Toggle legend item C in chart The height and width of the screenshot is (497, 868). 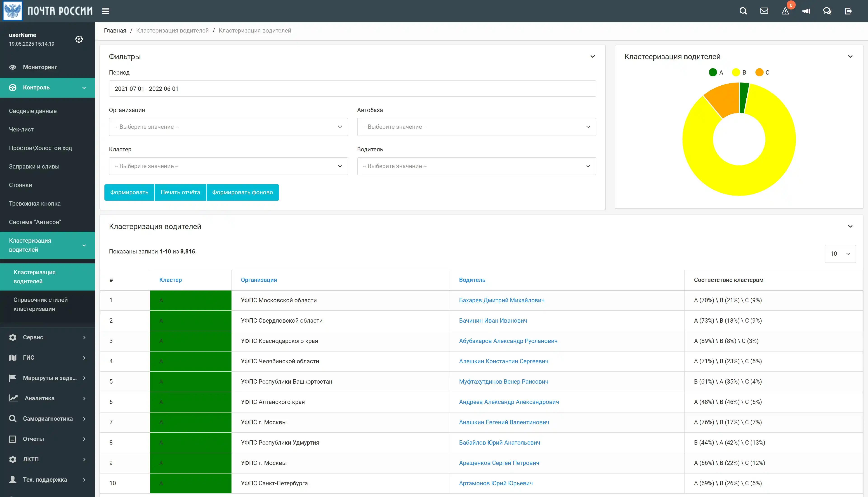click(762, 72)
